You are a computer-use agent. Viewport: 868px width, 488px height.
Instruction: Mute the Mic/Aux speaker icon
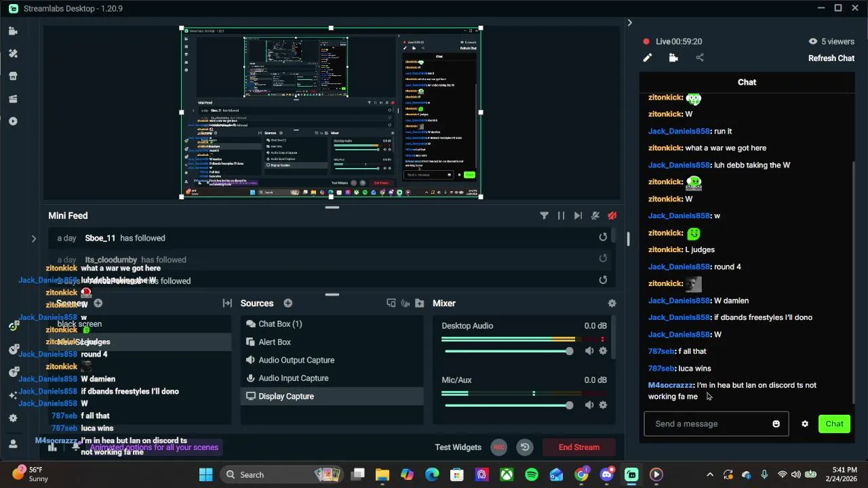(x=589, y=405)
